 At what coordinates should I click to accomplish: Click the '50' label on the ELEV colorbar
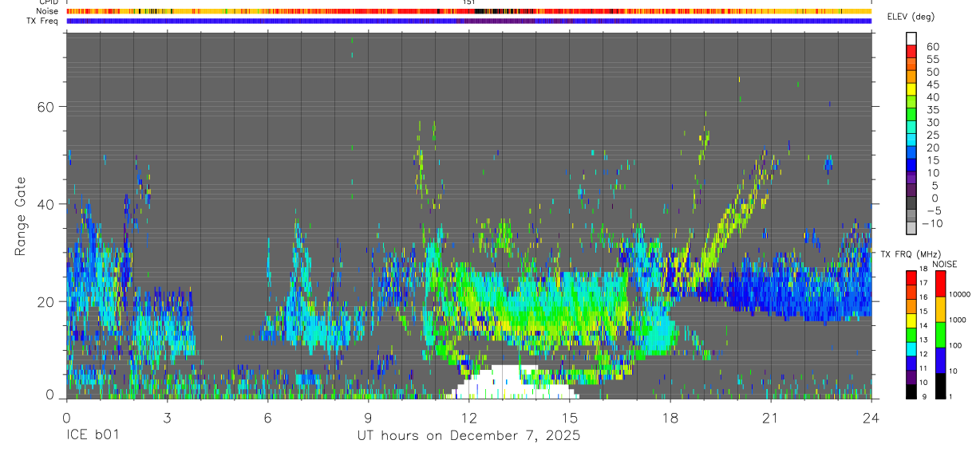click(932, 73)
